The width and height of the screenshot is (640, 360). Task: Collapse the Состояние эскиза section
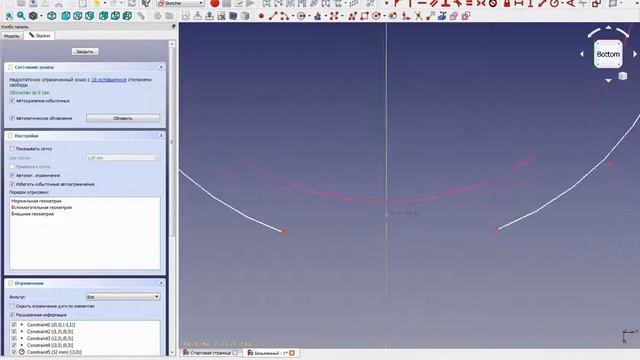point(161,67)
